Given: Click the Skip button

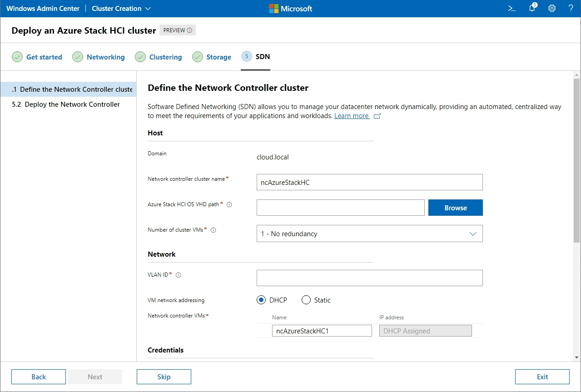Looking at the screenshot, I should (x=164, y=377).
